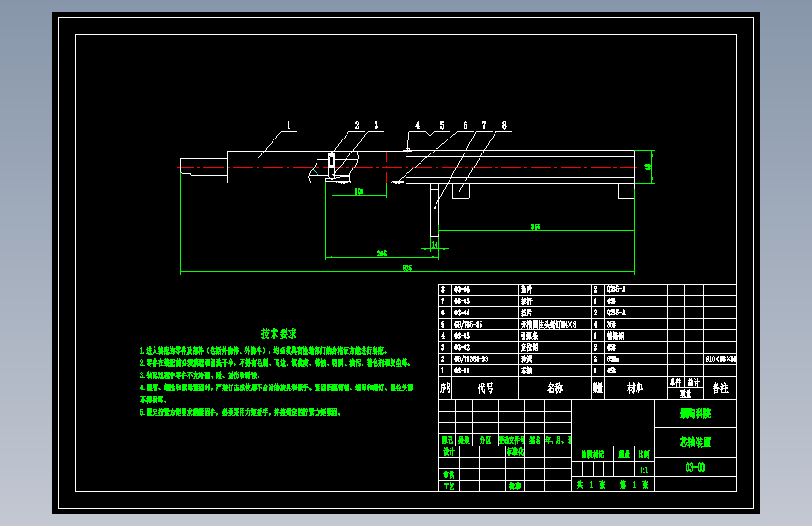Click the '标准化' label in title block
This screenshot has height=526, width=812.
[515, 452]
